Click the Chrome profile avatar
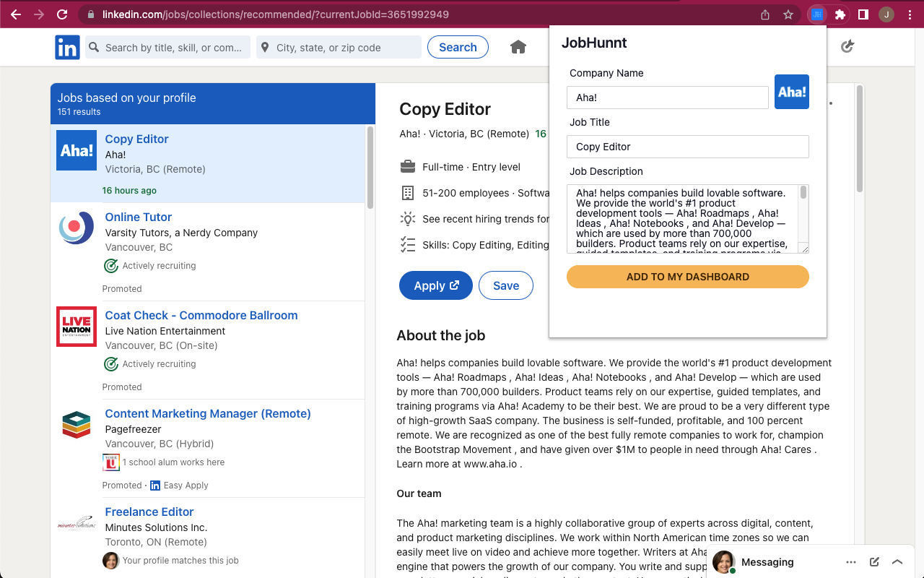Viewport: 924px width, 578px height. point(886,14)
